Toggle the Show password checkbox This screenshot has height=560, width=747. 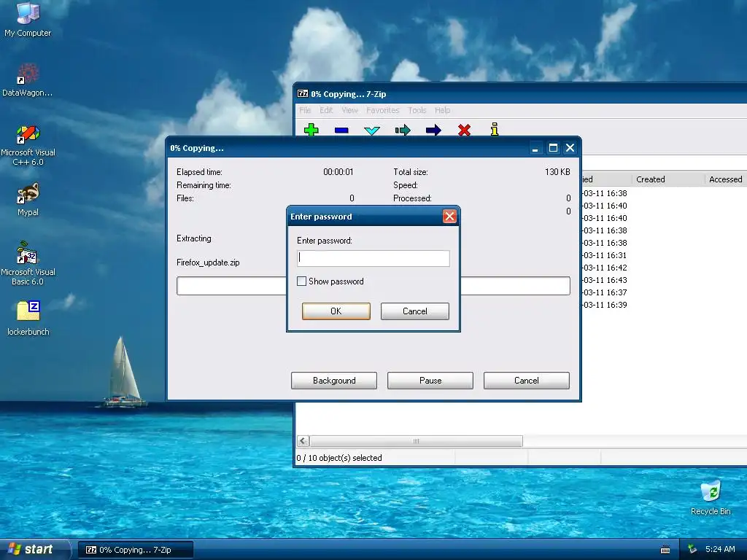click(x=301, y=281)
